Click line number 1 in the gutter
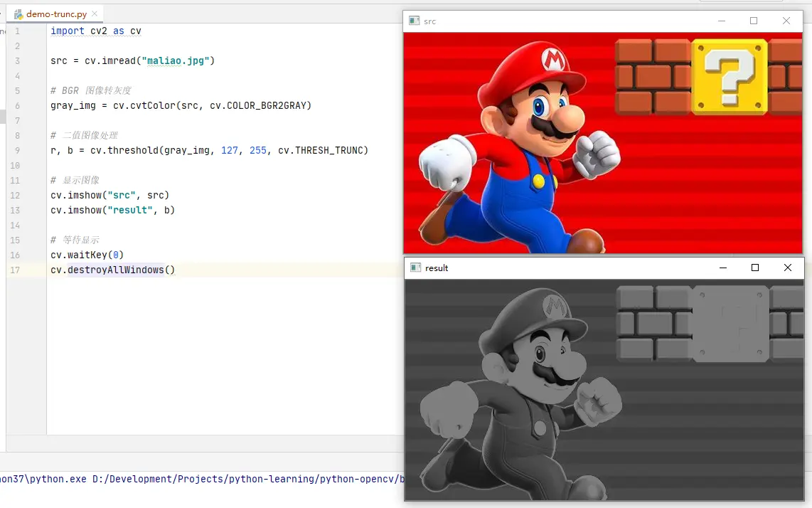812x508 pixels. click(17, 31)
